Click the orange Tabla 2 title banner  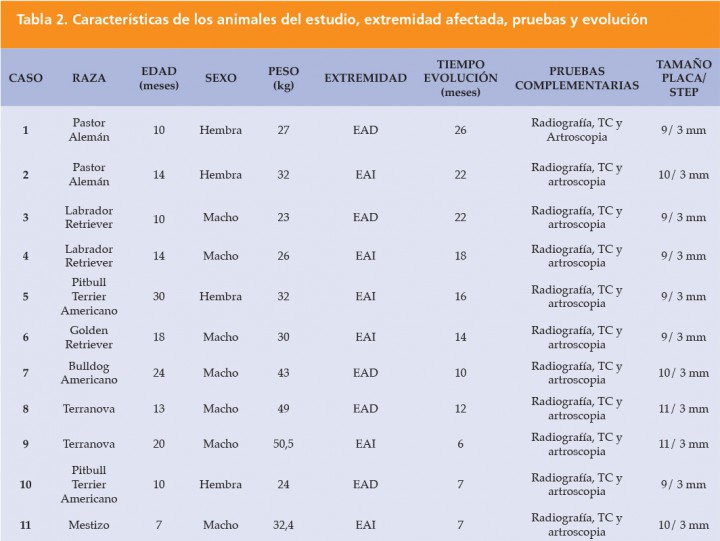[x=360, y=23]
